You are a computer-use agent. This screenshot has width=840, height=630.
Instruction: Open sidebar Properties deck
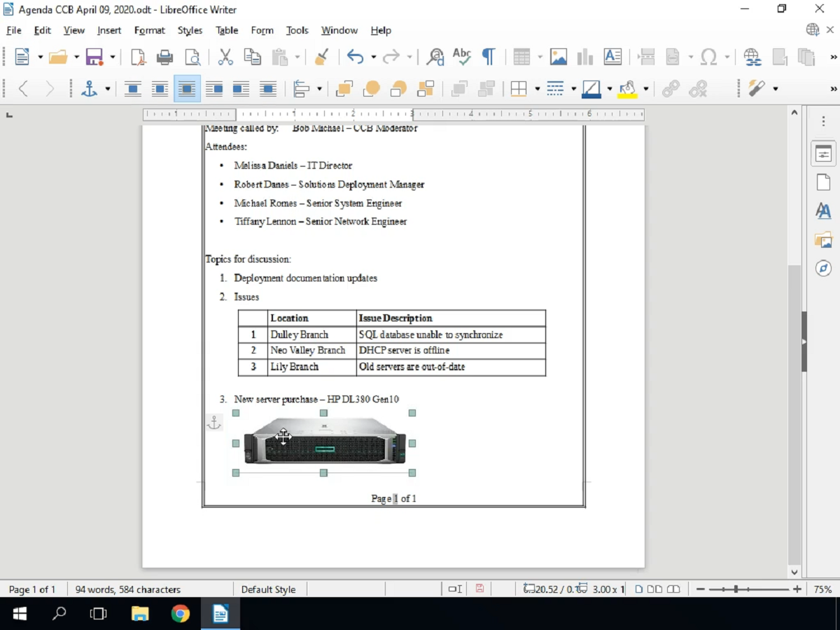coord(823,153)
